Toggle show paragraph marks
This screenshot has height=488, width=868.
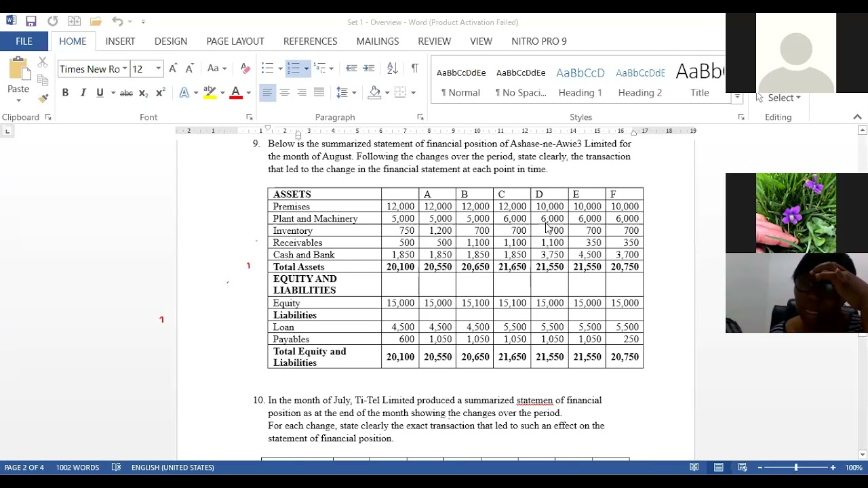click(x=414, y=68)
